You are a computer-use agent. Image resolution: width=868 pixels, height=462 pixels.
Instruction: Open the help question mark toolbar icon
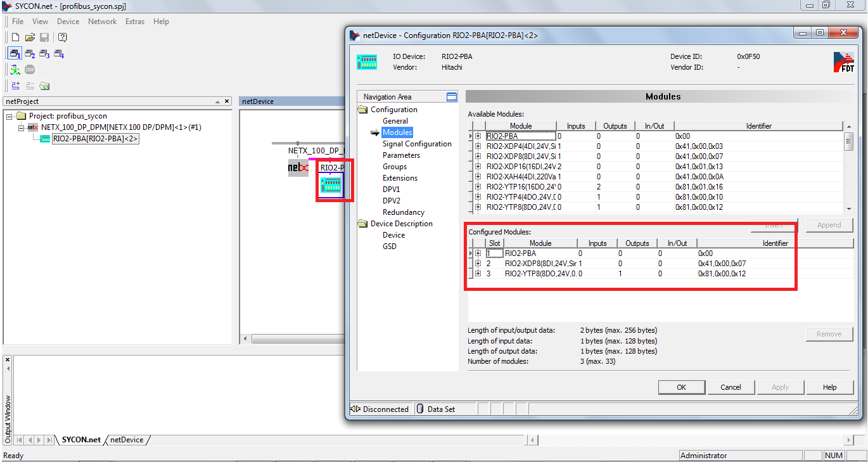(x=63, y=37)
